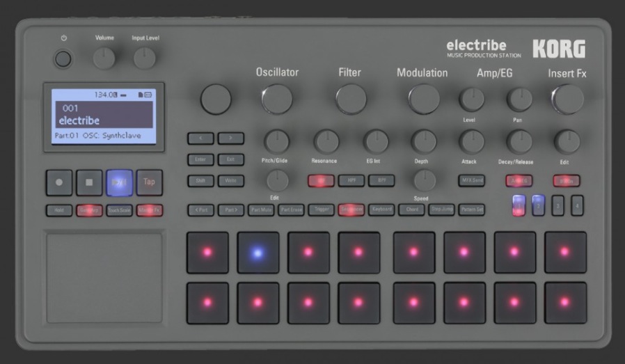Click the large Insert Fx knob

pos(568,99)
